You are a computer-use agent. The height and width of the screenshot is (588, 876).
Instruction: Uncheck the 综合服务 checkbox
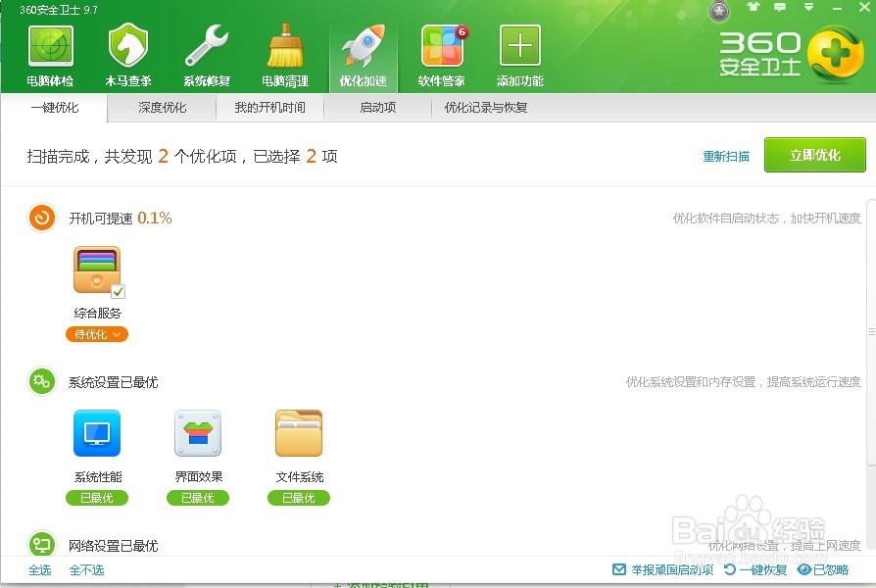(x=118, y=291)
